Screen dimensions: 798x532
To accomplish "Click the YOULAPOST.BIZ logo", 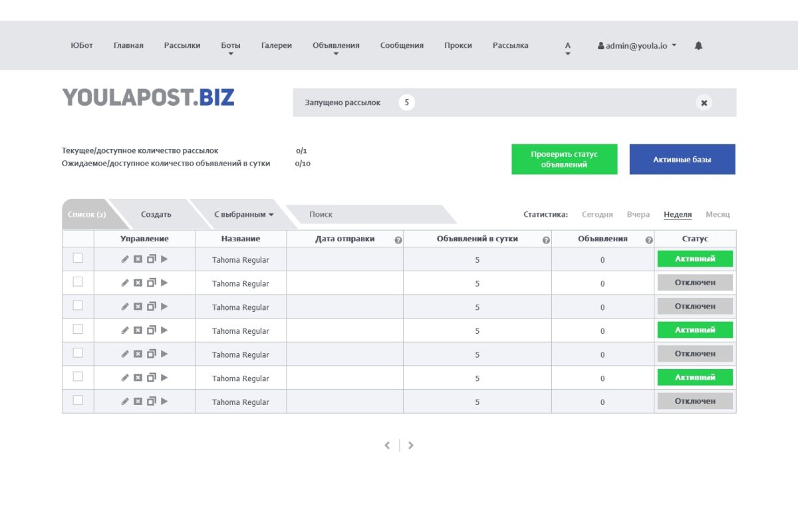I will pyautogui.click(x=148, y=97).
